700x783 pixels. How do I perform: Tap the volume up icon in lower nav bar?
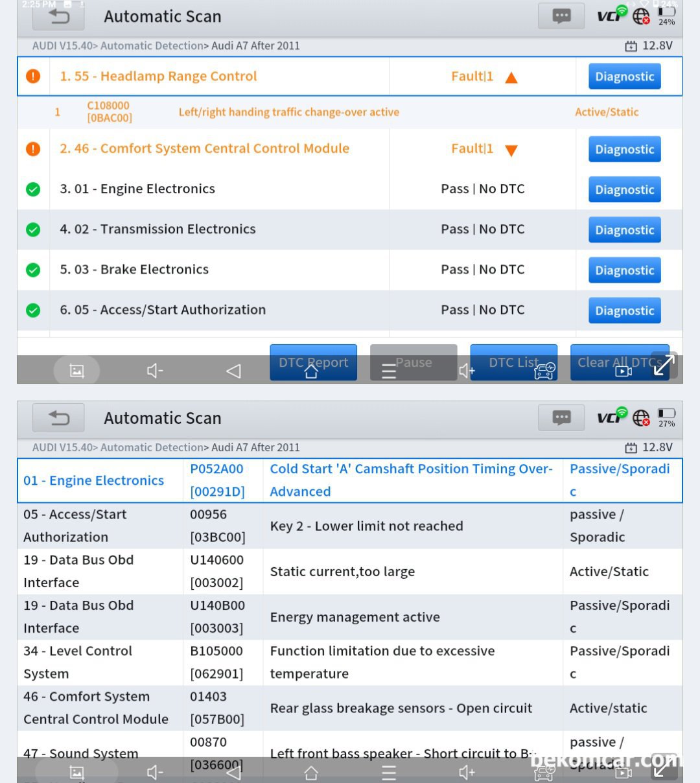pyautogui.click(x=467, y=773)
